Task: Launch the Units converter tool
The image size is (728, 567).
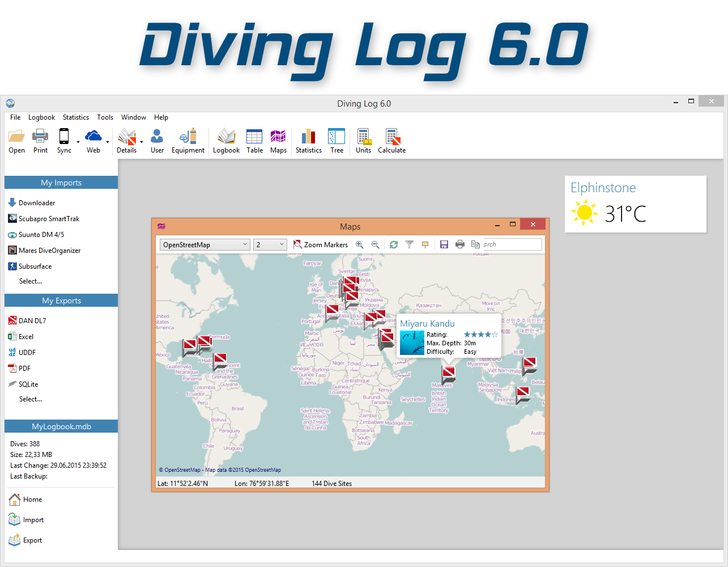Action: click(x=363, y=141)
